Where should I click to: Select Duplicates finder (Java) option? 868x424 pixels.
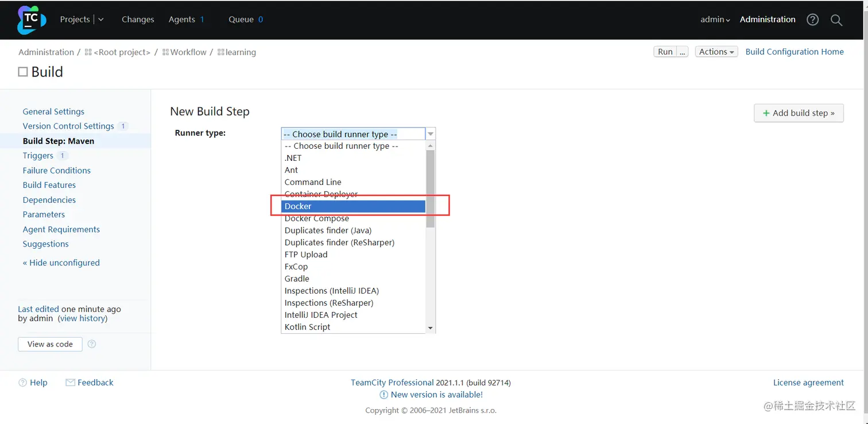tap(354, 230)
